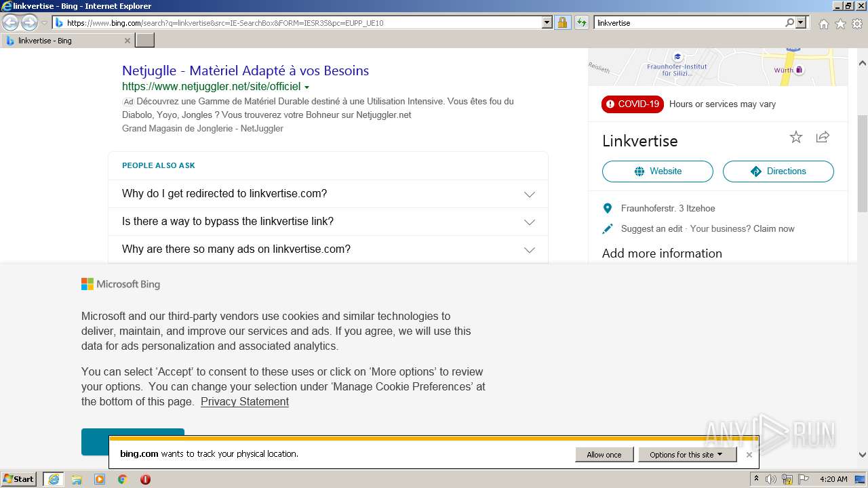Open Windows Media Player taskbar icon
Screen dimensions: 868x488
[x=100, y=479]
